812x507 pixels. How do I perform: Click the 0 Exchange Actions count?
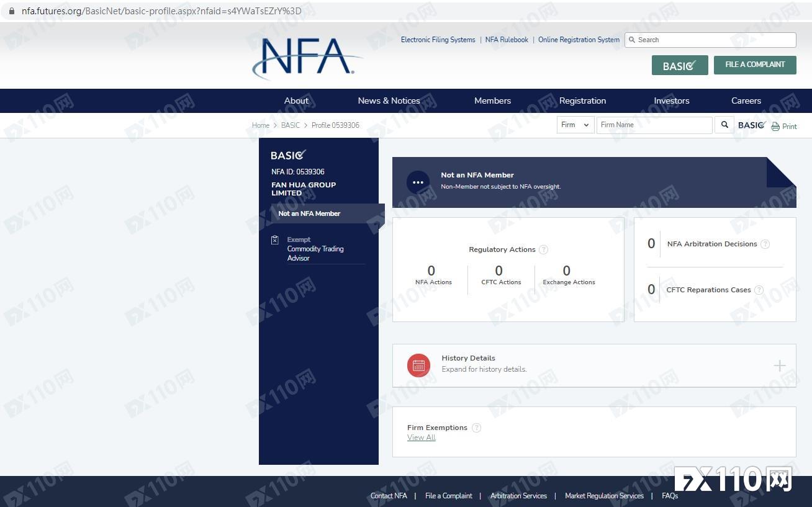(x=566, y=271)
